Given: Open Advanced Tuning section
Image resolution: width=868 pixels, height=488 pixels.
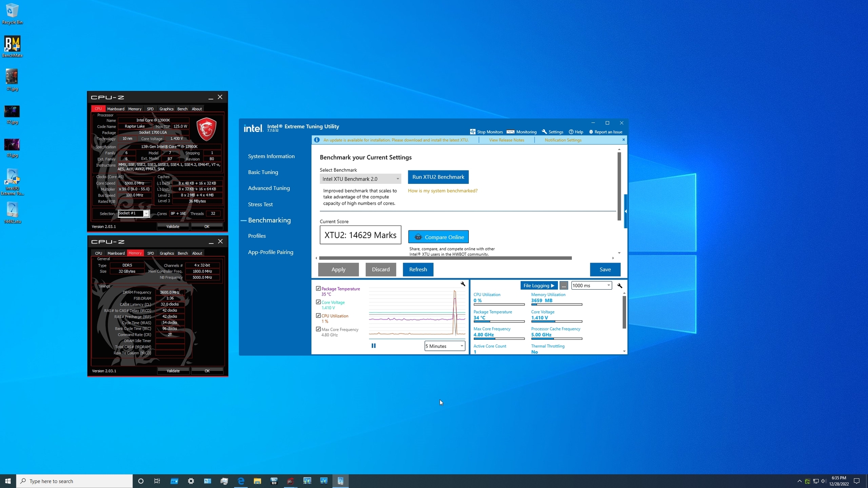Looking at the screenshot, I should (269, 188).
